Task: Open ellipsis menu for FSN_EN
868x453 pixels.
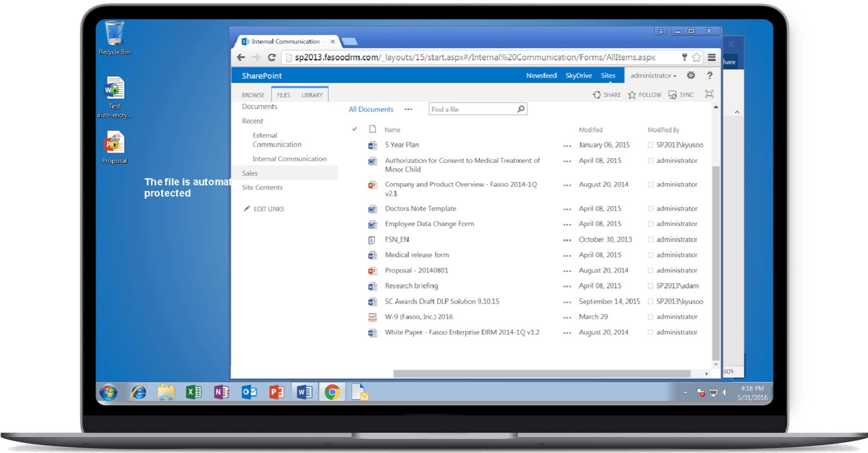Action: click(x=567, y=241)
